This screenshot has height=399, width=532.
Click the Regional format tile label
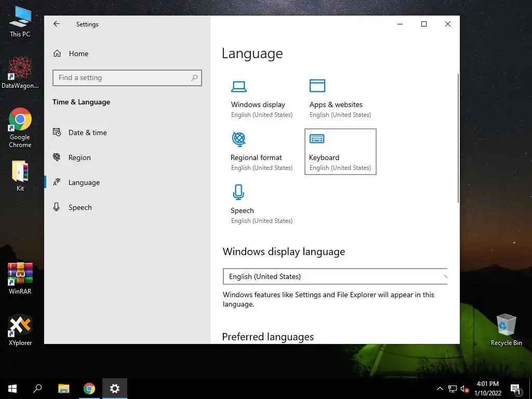pyautogui.click(x=256, y=157)
